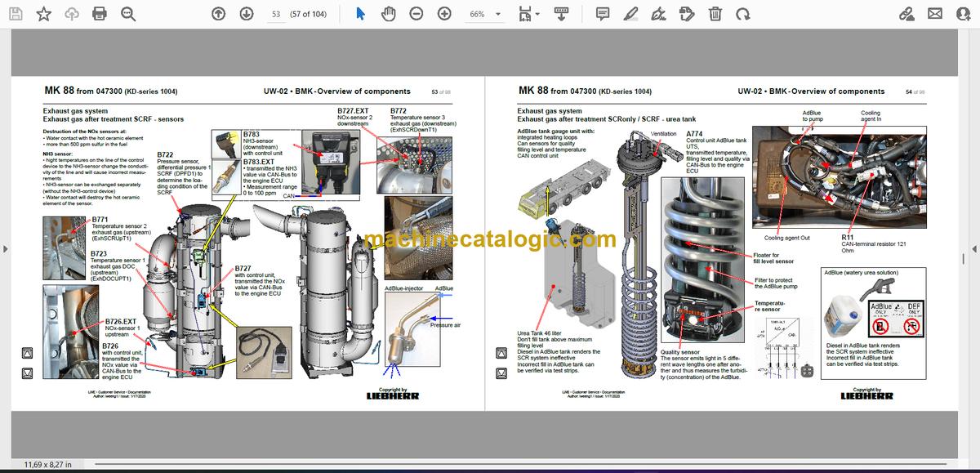The width and height of the screenshot is (980, 473).
Task: Activate the selection arrow tool
Action: pyautogui.click(x=361, y=14)
